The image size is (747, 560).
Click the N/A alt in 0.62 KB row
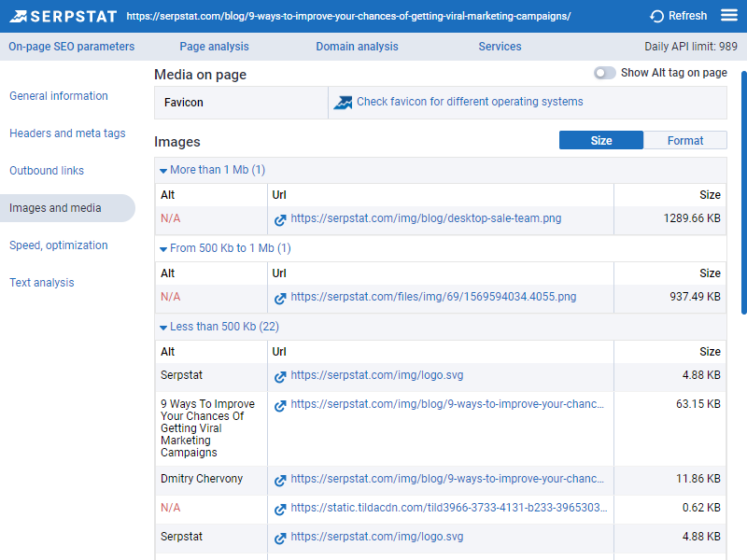(x=171, y=508)
